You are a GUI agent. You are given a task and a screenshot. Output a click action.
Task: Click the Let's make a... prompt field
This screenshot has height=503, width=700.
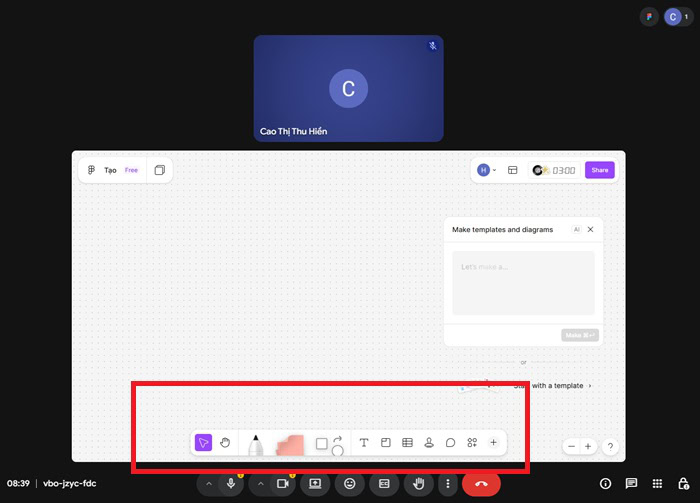[523, 282]
